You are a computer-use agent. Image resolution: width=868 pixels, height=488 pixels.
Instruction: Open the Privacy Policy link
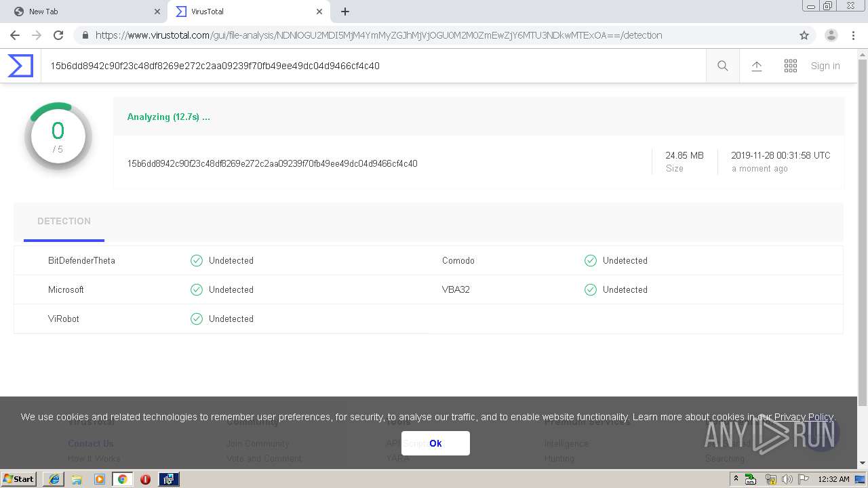point(804,417)
